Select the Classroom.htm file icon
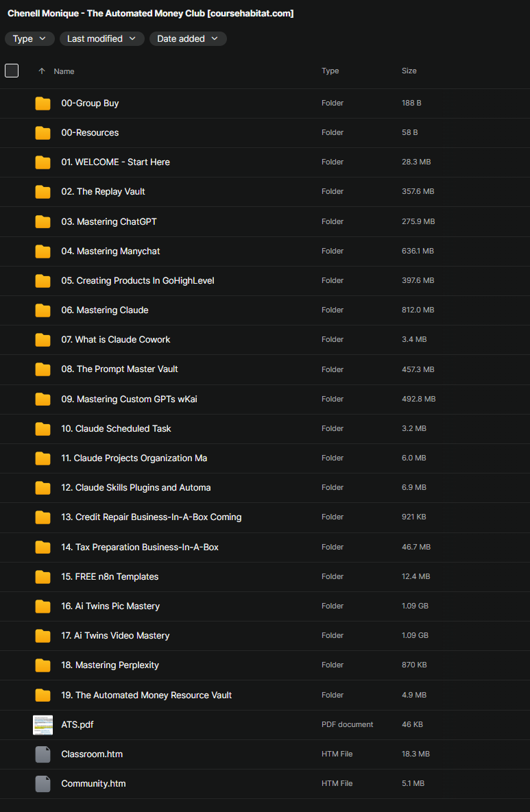 pyautogui.click(x=43, y=754)
